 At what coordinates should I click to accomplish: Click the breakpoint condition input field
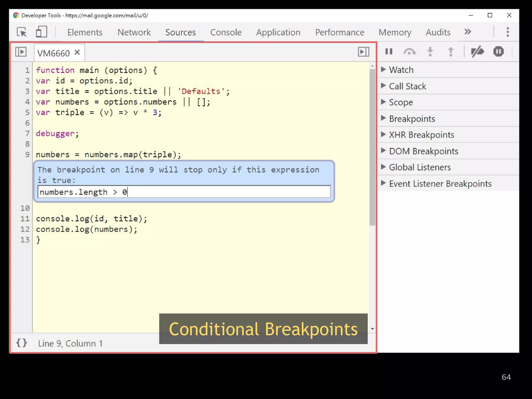(x=184, y=192)
